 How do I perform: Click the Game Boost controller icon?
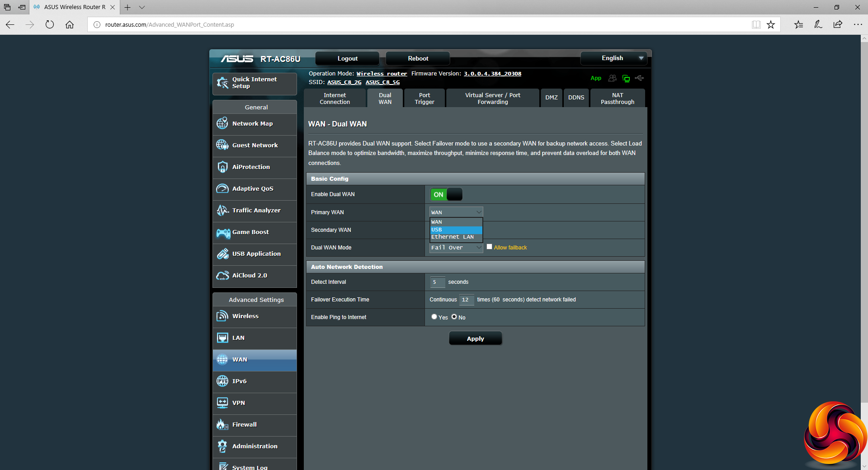pos(223,232)
